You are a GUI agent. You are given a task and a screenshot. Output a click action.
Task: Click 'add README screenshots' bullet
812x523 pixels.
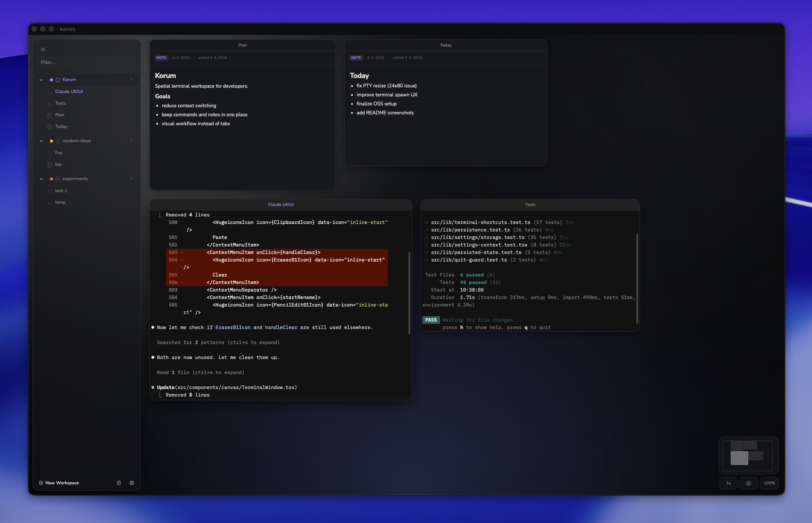coord(385,113)
